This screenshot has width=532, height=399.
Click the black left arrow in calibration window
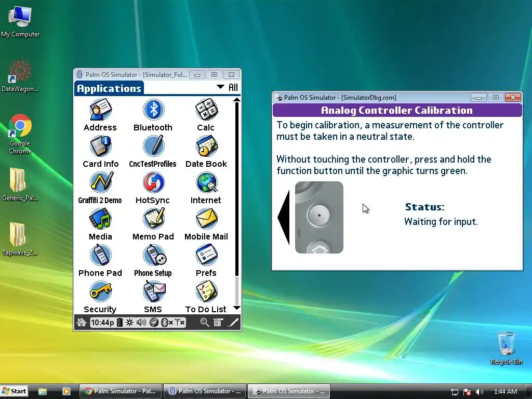coord(284,217)
